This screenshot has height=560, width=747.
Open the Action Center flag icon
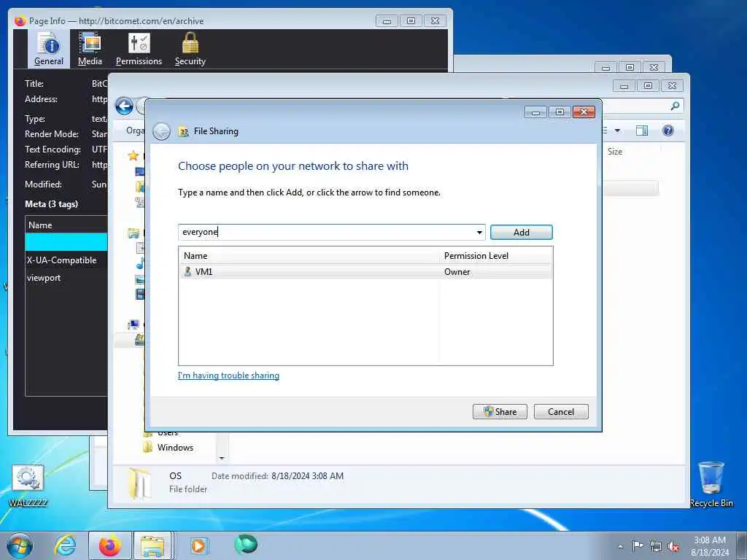coord(638,545)
